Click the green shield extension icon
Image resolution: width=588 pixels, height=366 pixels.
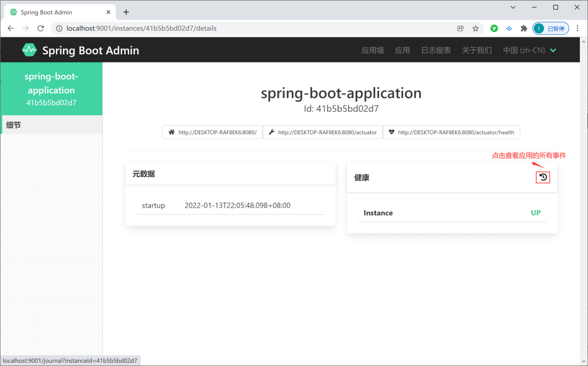494,28
